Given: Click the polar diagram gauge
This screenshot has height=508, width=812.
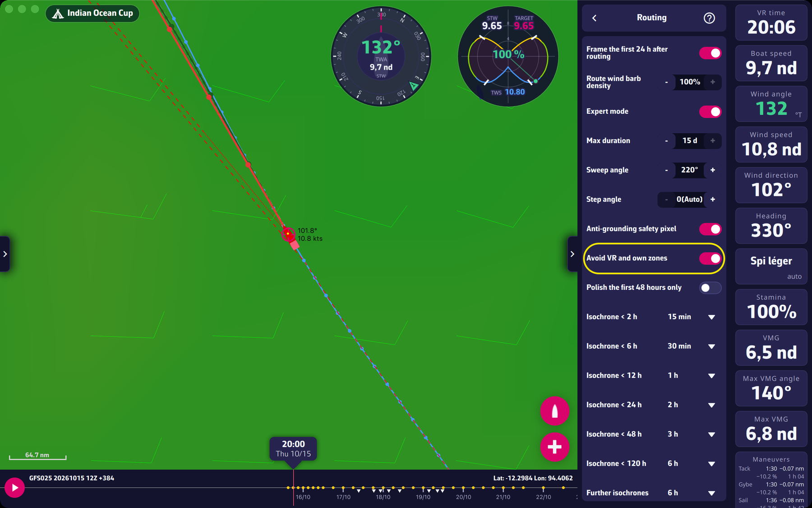Looking at the screenshot, I should point(508,56).
